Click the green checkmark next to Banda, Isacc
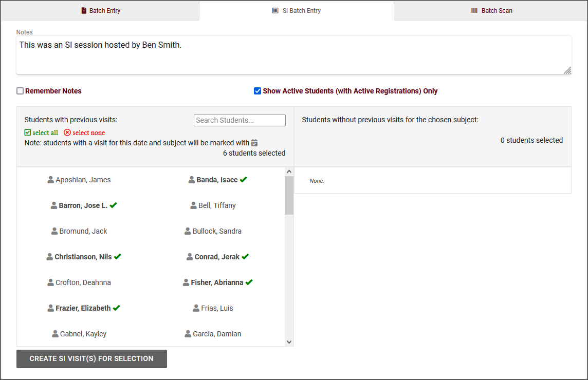 244,180
